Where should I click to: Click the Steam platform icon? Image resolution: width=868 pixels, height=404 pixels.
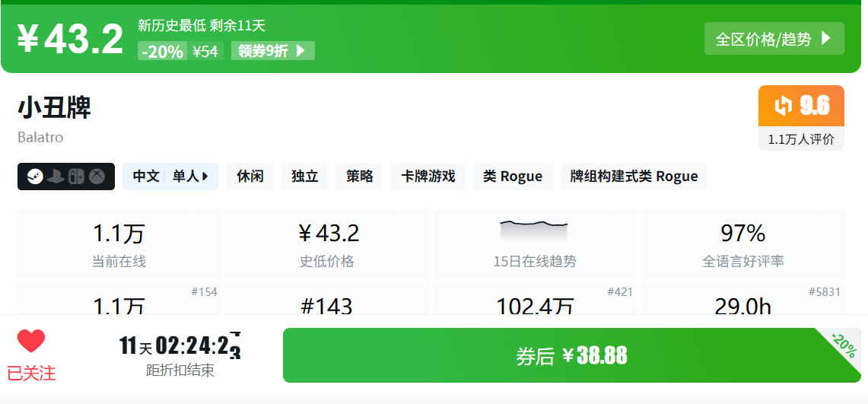[34, 177]
